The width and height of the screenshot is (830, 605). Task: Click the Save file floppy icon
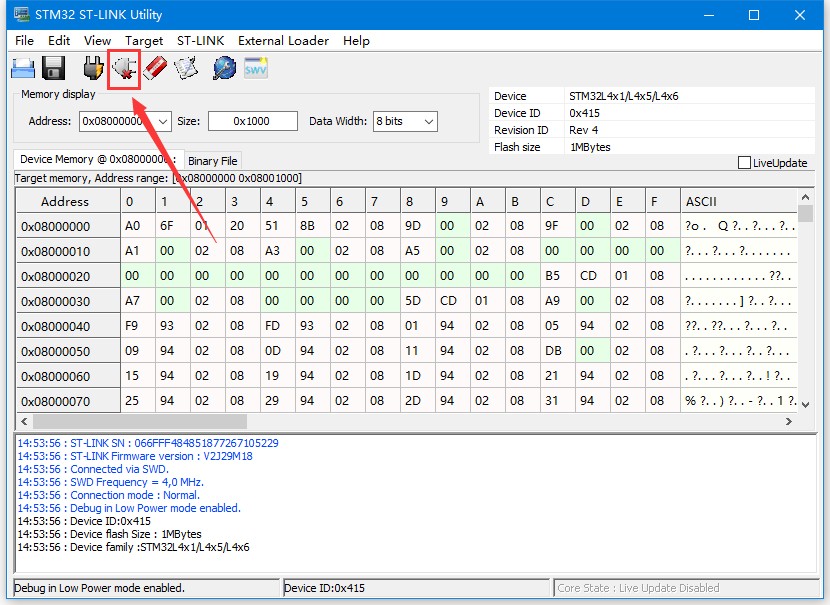(x=53, y=68)
